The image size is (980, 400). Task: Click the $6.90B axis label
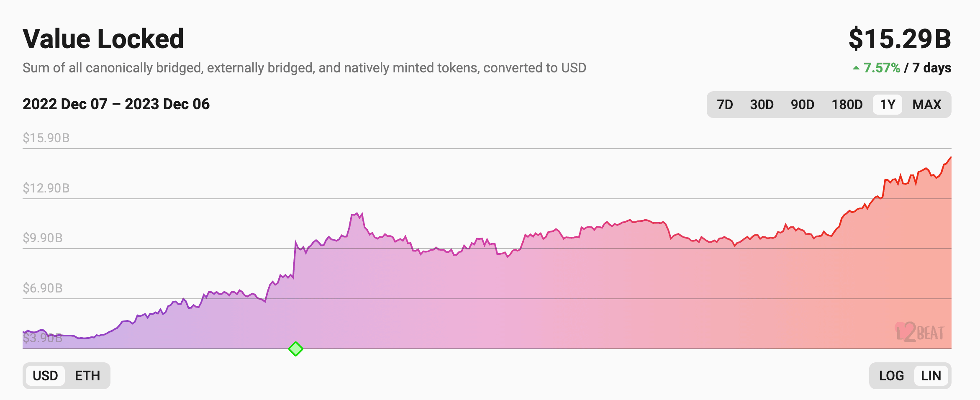point(43,288)
